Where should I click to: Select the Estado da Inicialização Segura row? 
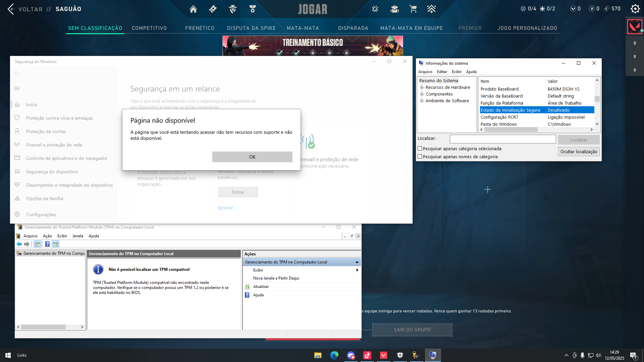tap(537, 110)
